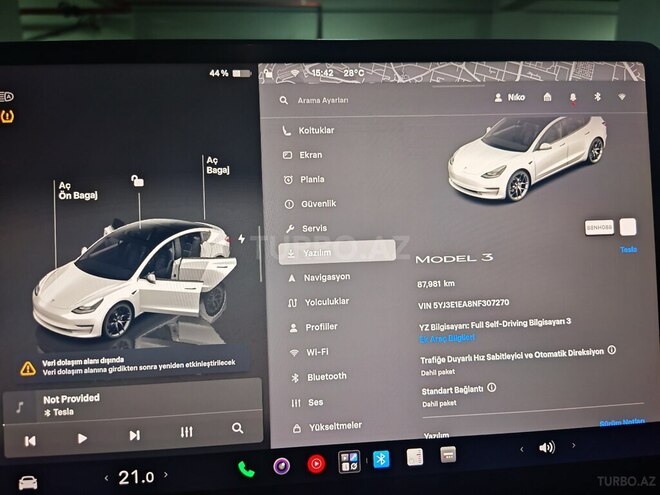Image resolution: width=660 pixels, height=495 pixels.
Task: Open the Niko driver profile
Action: 509,98
